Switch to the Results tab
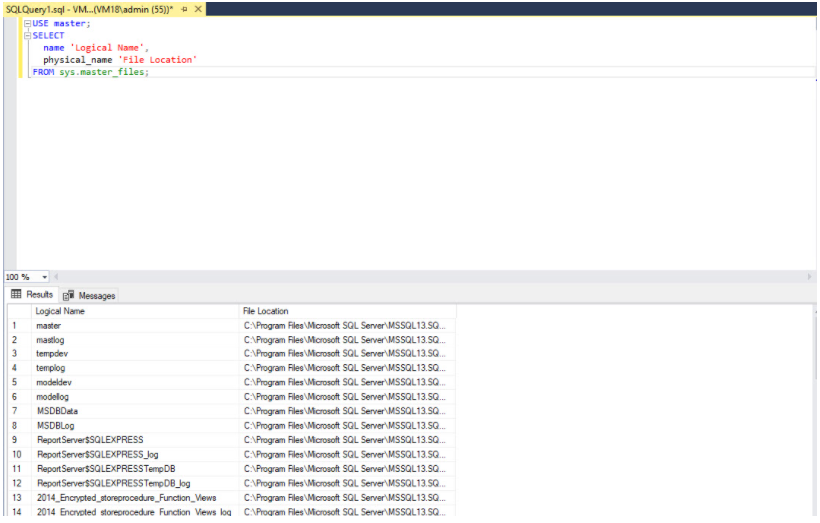 coord(32,294)
